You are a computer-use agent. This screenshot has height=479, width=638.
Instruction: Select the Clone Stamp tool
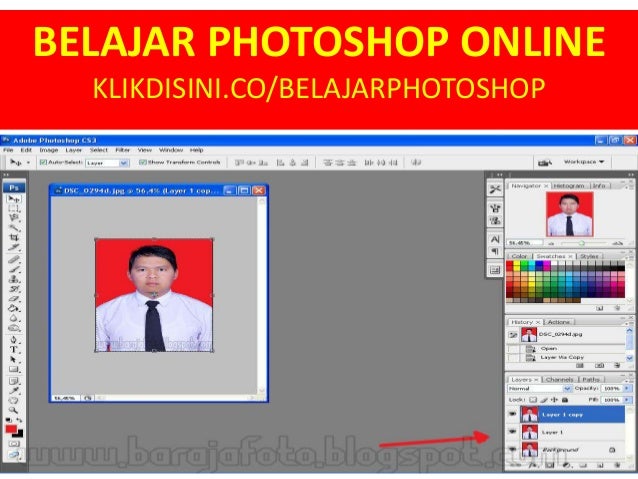pos(14,279)
